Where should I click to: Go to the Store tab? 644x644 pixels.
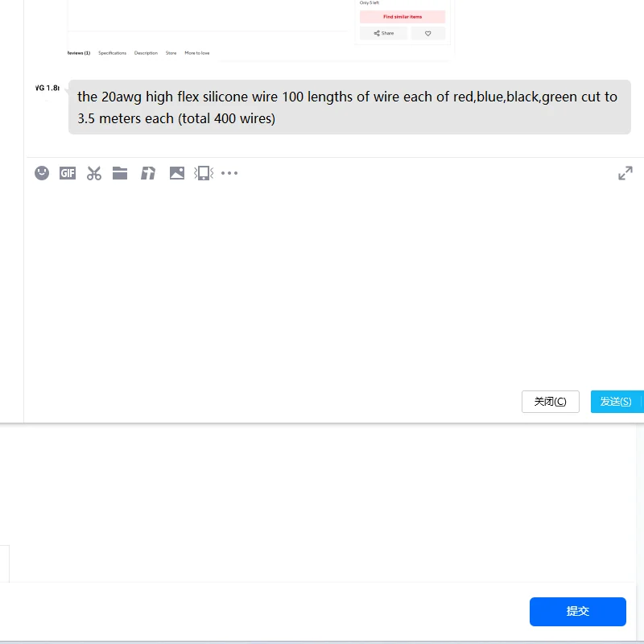pyautogui.click(x=171, y=53)
